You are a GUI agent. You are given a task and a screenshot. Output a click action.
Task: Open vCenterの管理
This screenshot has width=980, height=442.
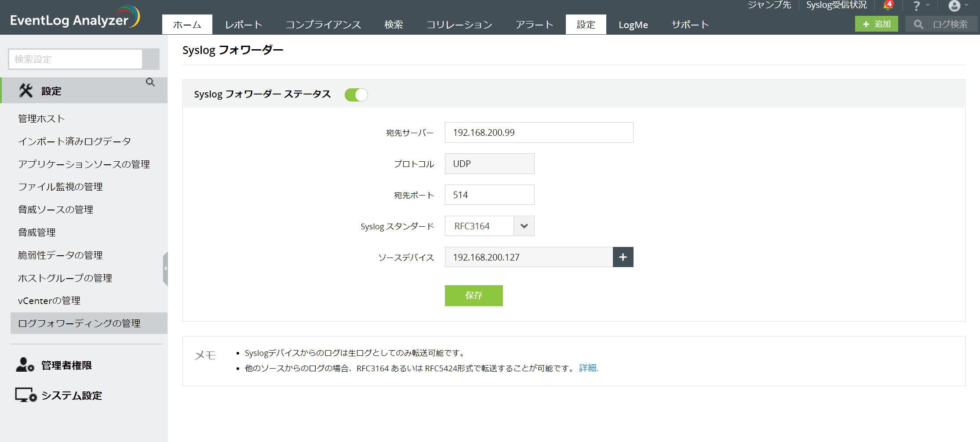point(49,301)
